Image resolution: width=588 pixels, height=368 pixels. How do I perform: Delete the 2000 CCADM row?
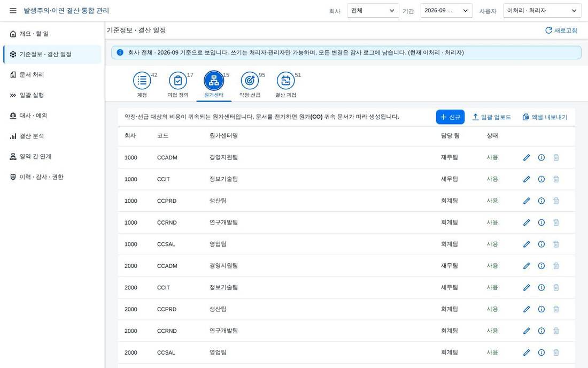[x=556, y=266]
